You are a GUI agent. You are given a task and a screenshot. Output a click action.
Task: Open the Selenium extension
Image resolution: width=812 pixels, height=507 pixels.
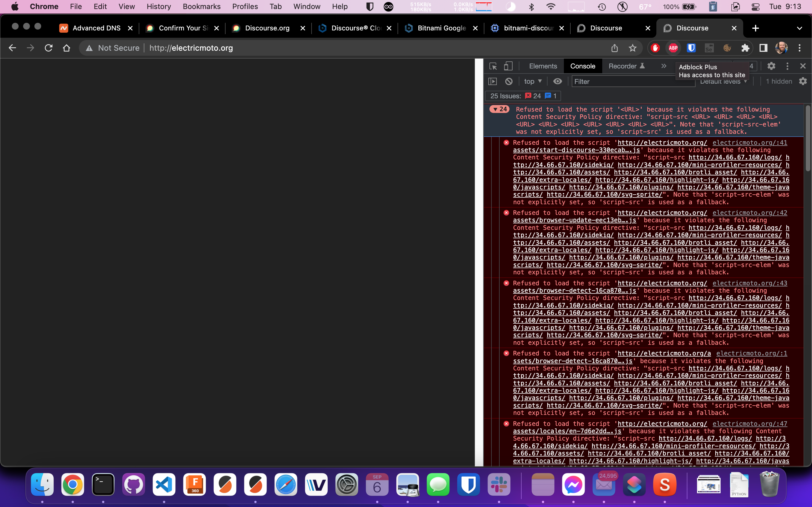[709, 48]
